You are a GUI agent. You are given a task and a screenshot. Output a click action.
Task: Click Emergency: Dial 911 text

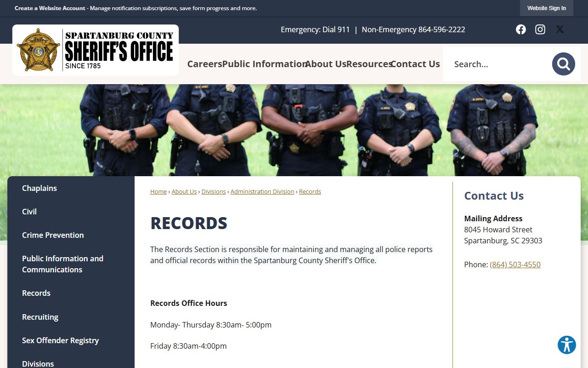315,29
